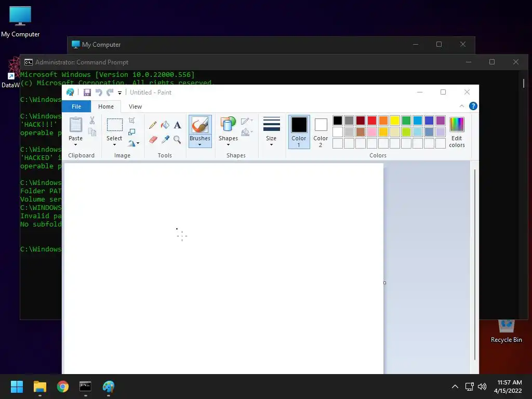Expand the Brushes dropdown arrow
The width and height of the screenshot is (532, 399).
coord(200,145)
